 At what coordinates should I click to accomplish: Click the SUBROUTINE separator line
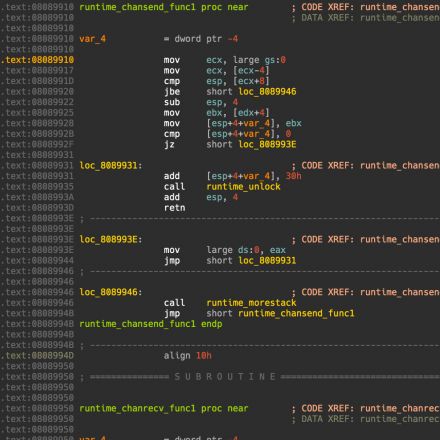click(260, 377)
